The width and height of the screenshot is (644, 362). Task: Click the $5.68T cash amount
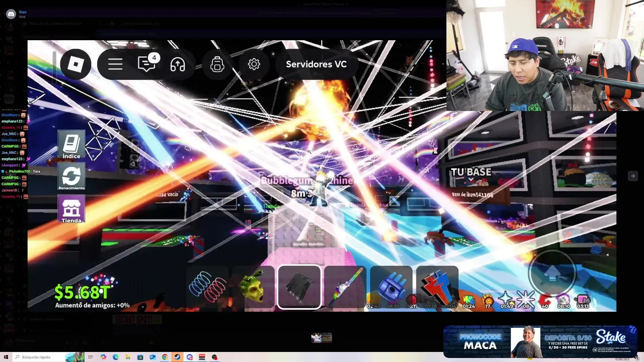(x=82, y=292)
